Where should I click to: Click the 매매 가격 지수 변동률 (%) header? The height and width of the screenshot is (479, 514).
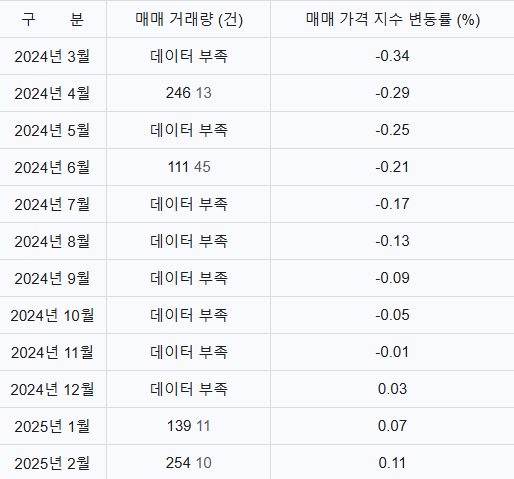[393, 19]
